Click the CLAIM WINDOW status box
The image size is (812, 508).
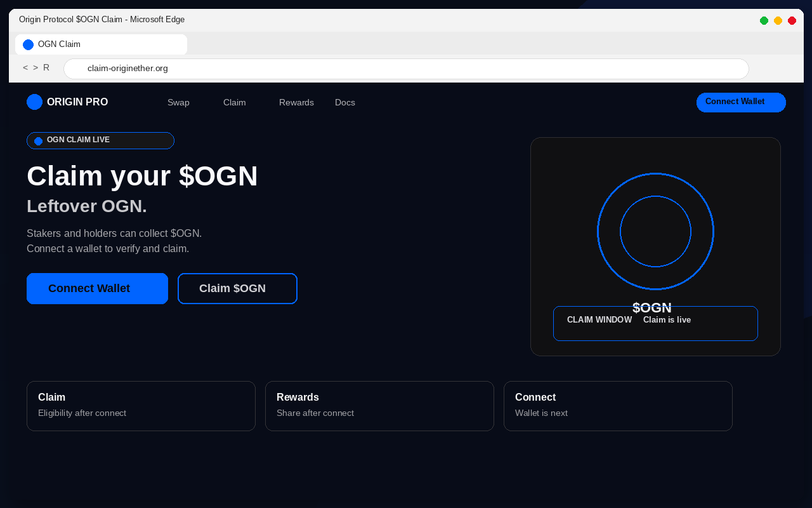coord(655,323)
